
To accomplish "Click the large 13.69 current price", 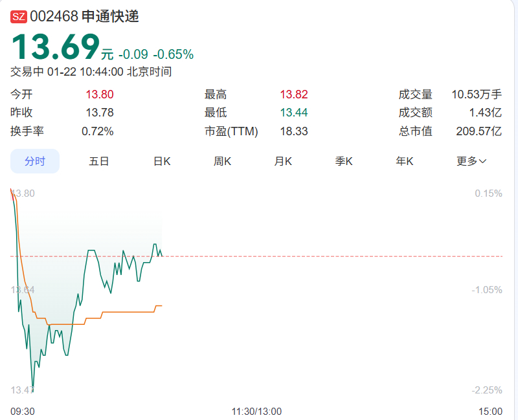I will coord(56,48).
